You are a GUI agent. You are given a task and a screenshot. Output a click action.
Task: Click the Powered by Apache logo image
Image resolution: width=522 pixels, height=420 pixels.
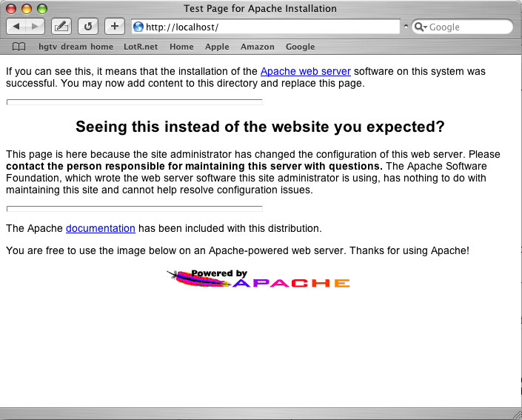[x=258, y=279]
